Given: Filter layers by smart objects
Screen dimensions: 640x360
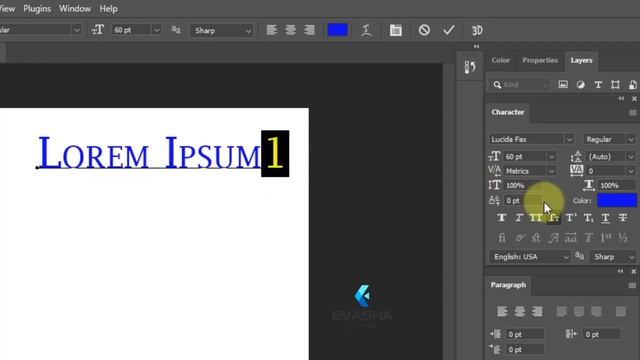Looking at the screenshot, I should [x=632, y=84].
